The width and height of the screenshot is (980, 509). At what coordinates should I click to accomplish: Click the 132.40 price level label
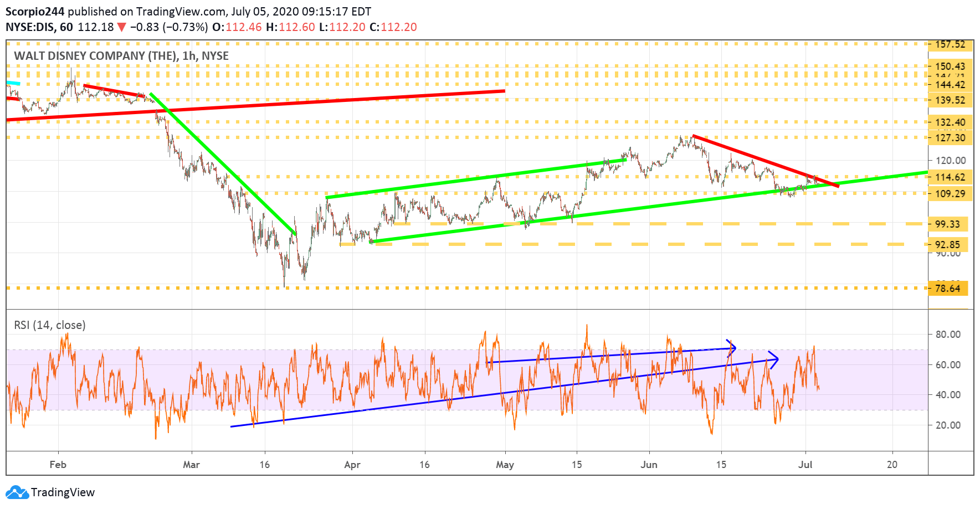(x=950, y=122)
